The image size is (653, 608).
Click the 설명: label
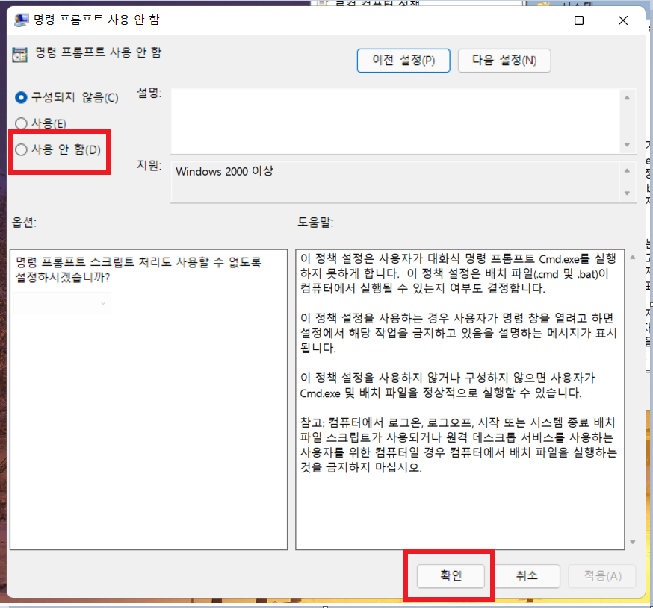149,93
